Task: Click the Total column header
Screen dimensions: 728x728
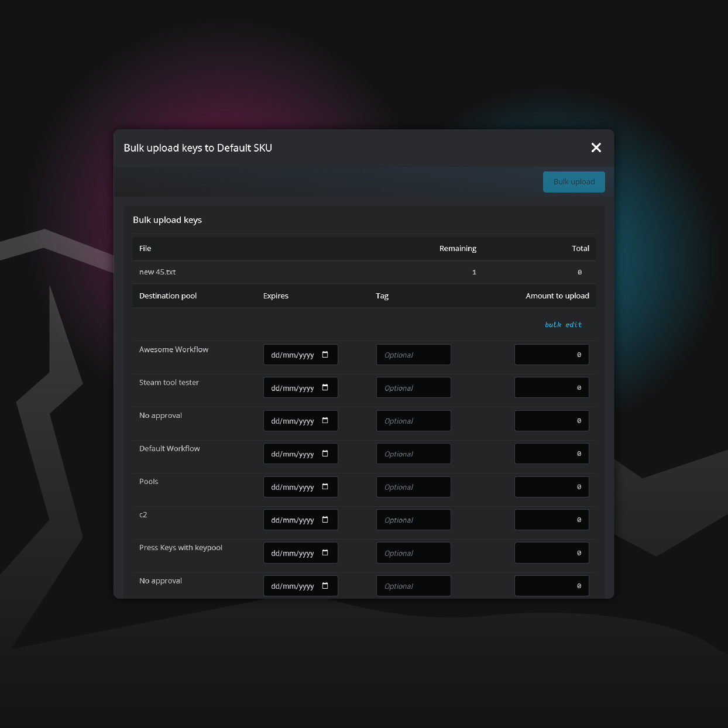Action: [581, 249]
